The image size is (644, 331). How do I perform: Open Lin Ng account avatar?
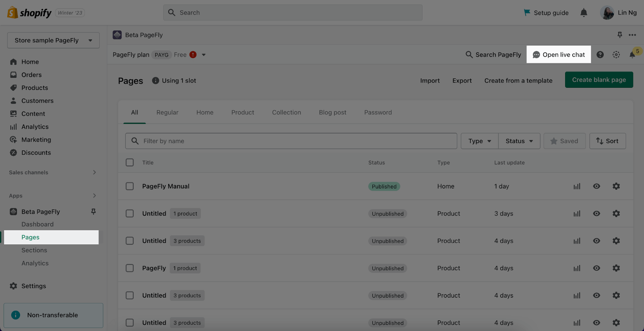(x=607, y=13)
